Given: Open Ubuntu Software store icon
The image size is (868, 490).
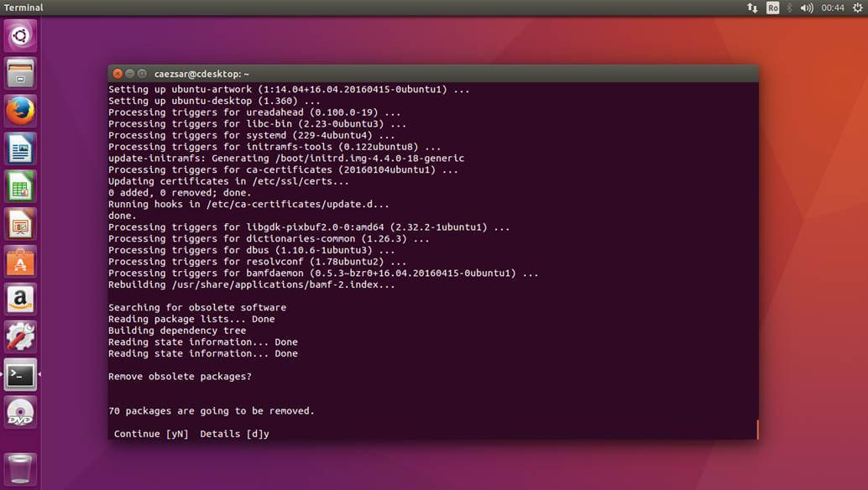Looking at the screenshot, I should (20, 262).
